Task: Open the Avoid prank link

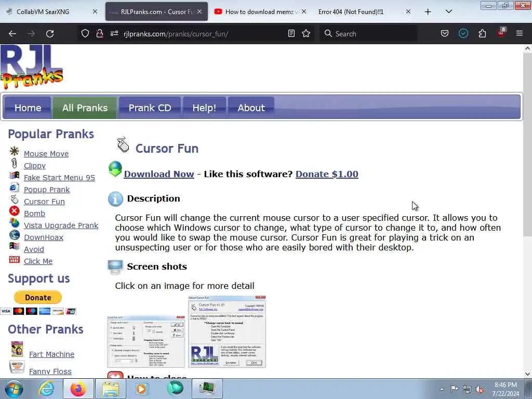Action: (34, 249)
